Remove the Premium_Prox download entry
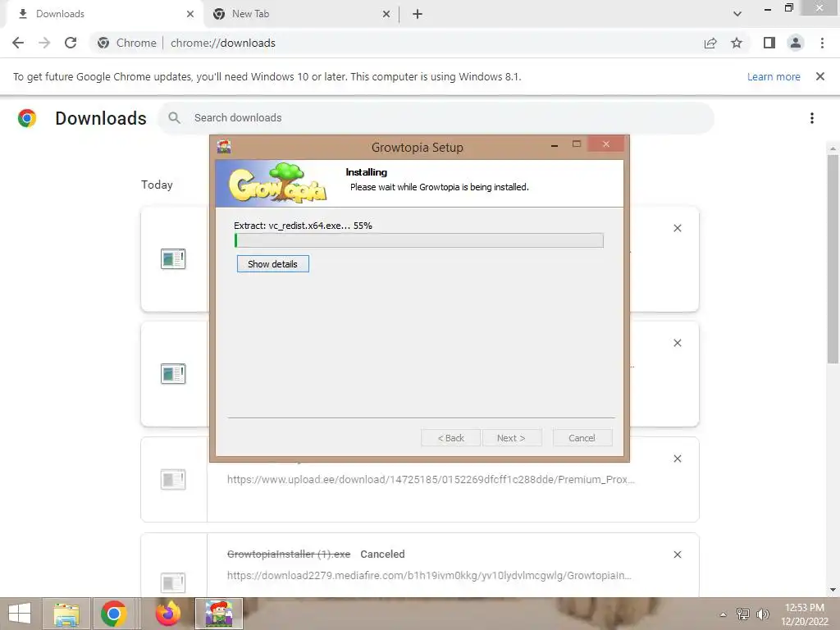 tap(677, 459)
